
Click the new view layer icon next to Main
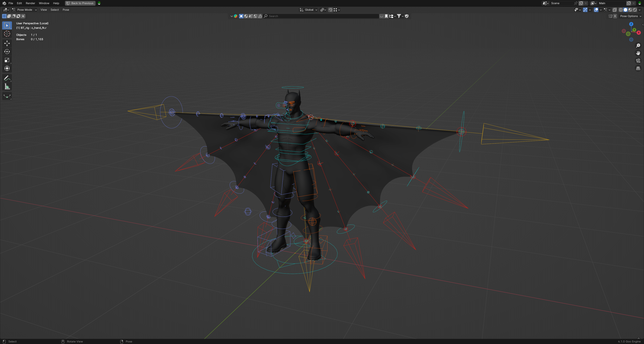[629, 3]
